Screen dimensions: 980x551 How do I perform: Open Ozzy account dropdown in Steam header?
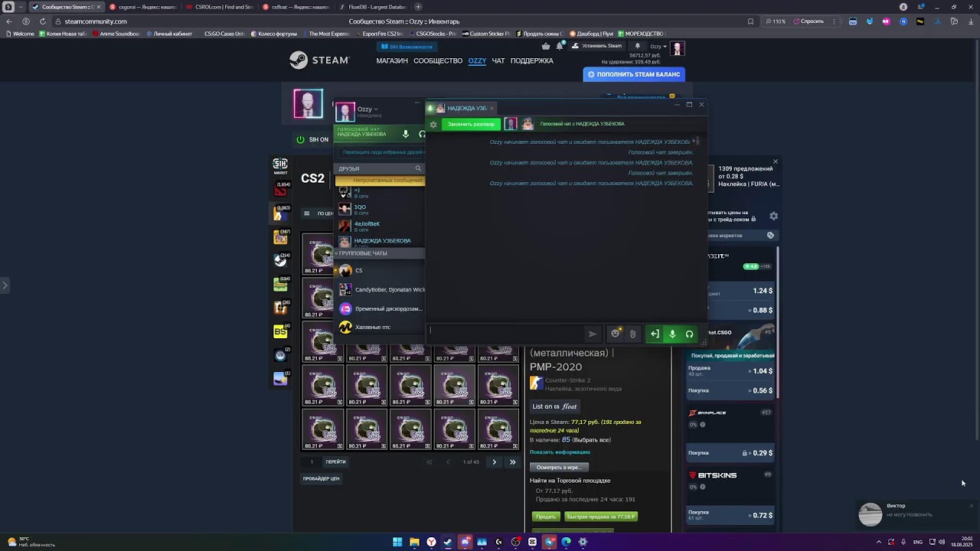pos(658,47)
